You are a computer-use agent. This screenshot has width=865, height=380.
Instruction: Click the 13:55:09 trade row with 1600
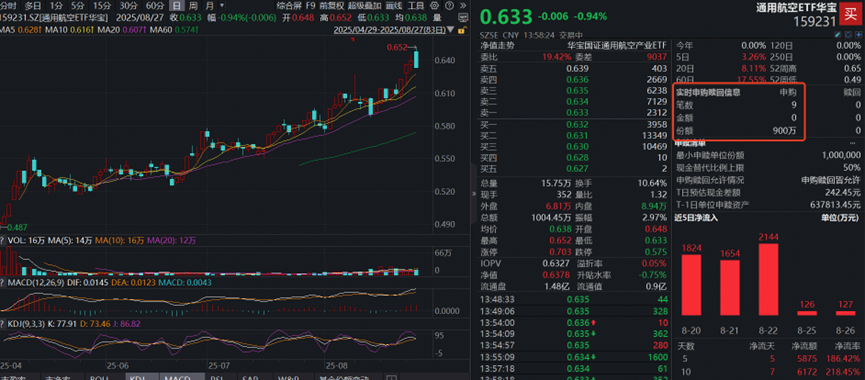point(573,357)
